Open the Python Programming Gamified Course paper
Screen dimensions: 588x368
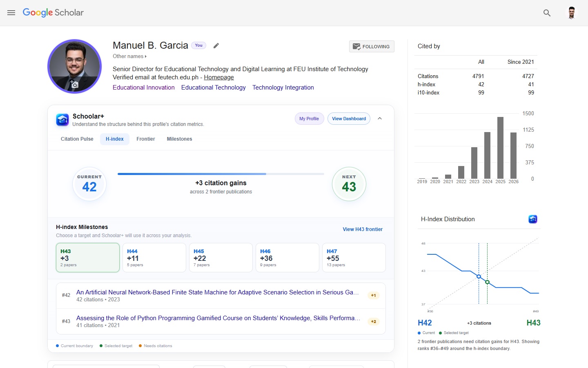pyautogui.click(x=218, y=318)
